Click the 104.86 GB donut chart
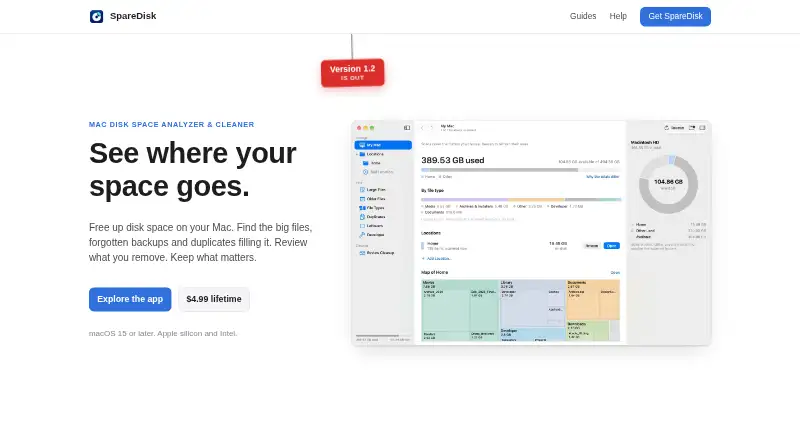This screenshot has height=440, width=800. 668,184
